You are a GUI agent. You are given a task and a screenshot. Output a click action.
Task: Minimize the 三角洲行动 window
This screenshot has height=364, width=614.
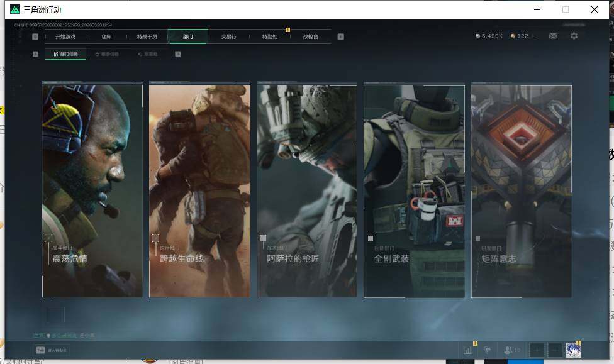[x=537, y=9]
